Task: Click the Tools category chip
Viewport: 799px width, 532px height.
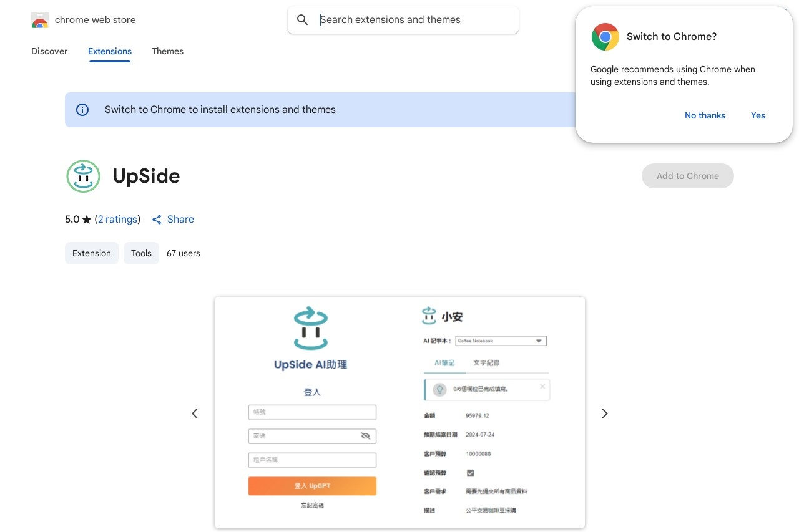Action: (x=141, y=253)
